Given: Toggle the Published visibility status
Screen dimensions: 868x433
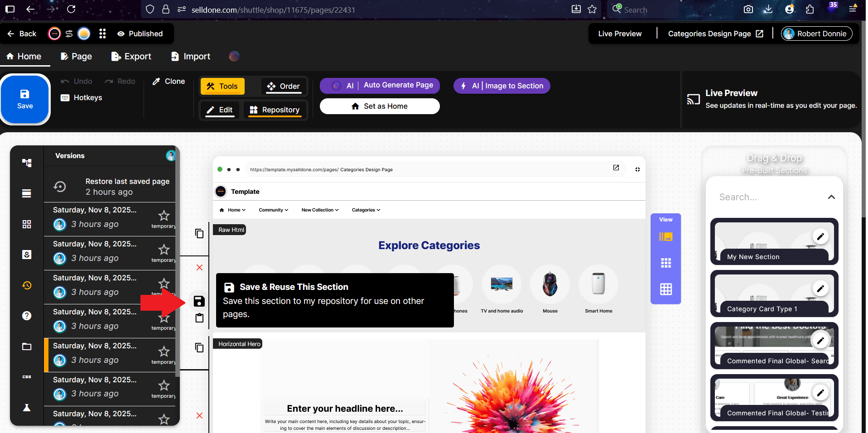Looking at the screenshot, I should click(140, 34).
